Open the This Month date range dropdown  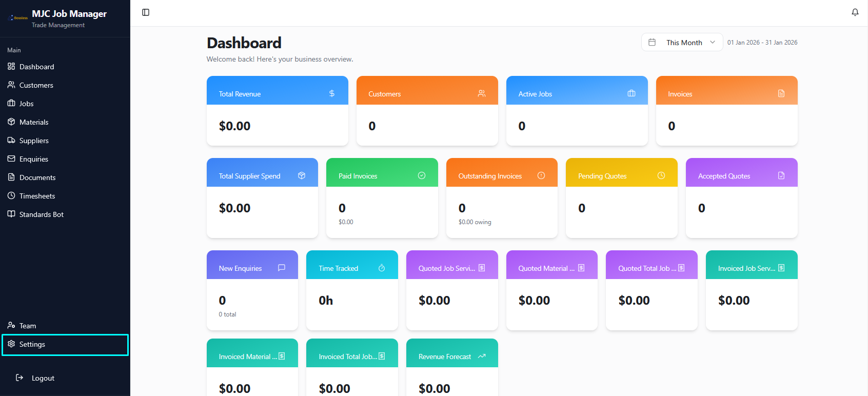683,42
